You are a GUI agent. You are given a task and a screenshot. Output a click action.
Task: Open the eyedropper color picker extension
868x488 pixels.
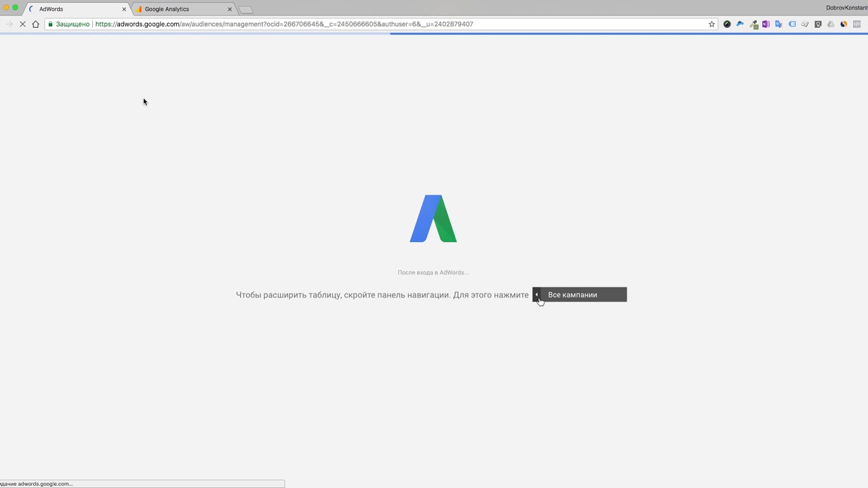click(753, 24)
